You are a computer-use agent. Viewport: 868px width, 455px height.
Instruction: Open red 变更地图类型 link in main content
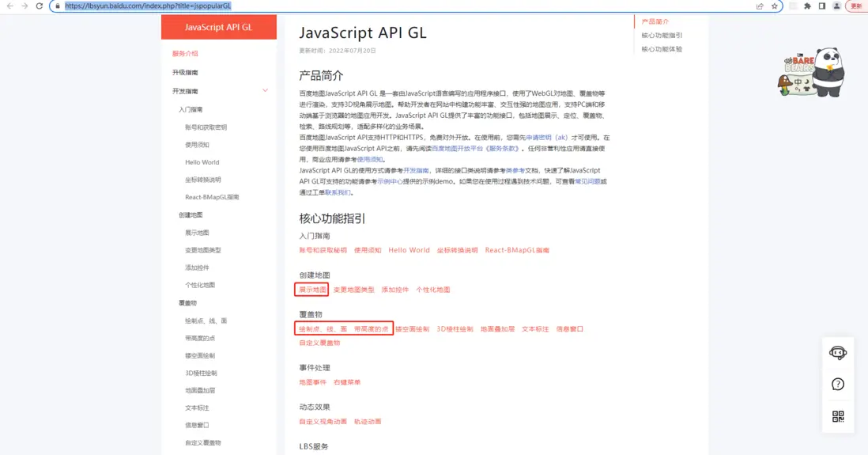click(353, 290)
